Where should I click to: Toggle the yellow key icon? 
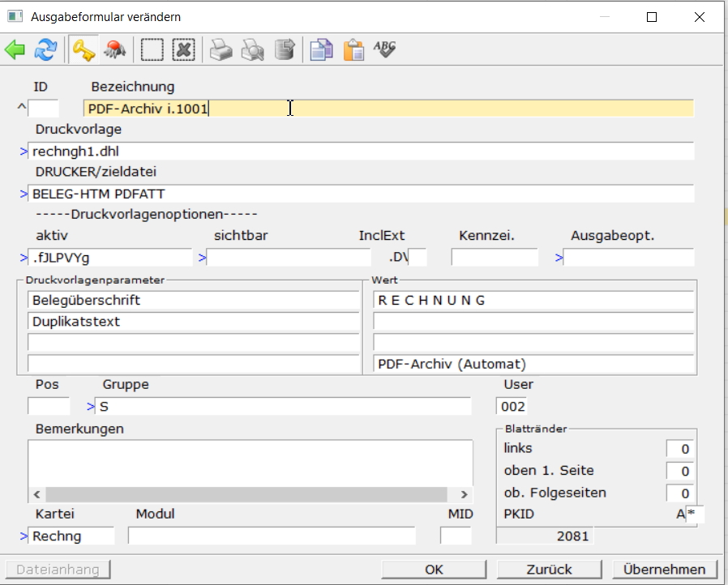point(83,50)
